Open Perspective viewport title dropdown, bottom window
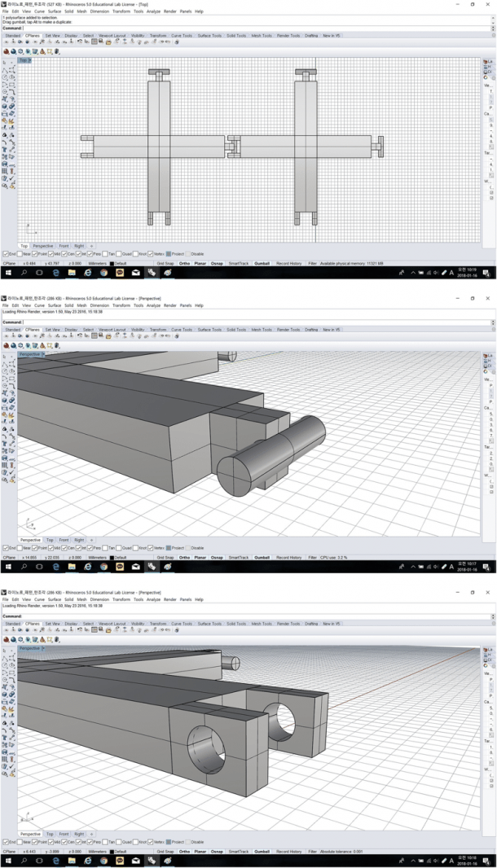 coord(43,648)
